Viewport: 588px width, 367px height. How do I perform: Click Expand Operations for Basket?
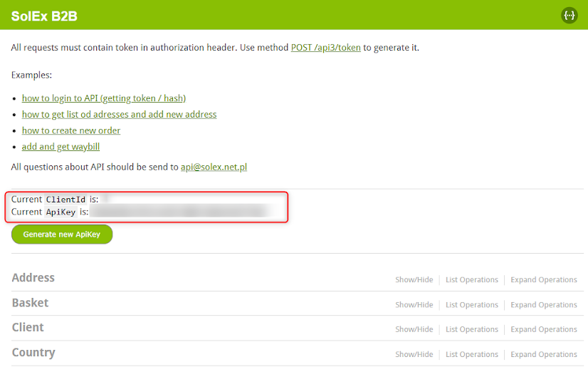pyautogui.click(x=544, y=305)
